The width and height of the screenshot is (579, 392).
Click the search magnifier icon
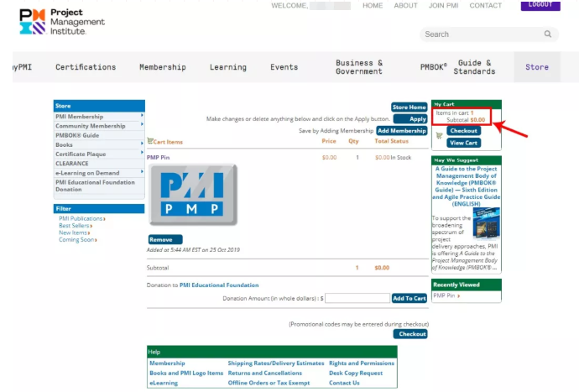click(547, 34)
